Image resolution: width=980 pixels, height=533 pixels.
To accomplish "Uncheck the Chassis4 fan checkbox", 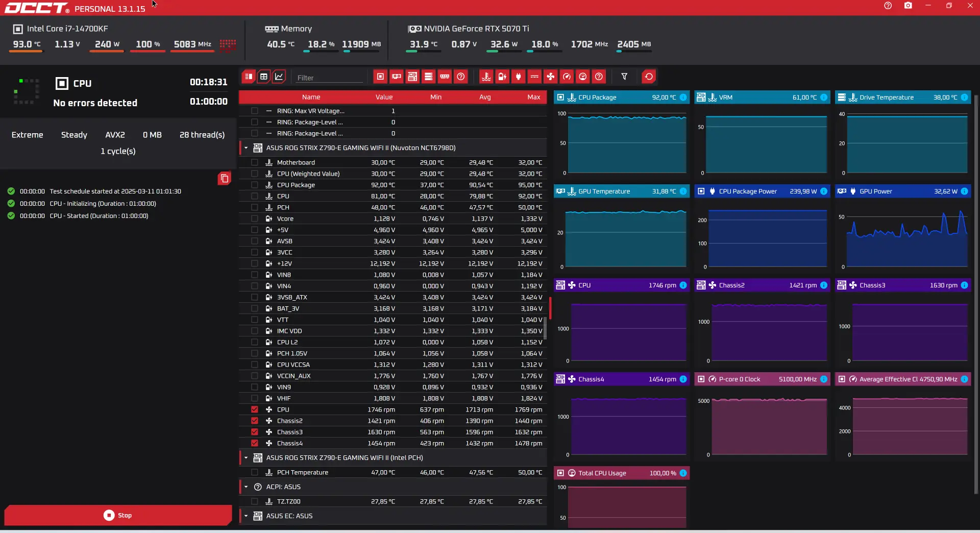I will [255, 443].
